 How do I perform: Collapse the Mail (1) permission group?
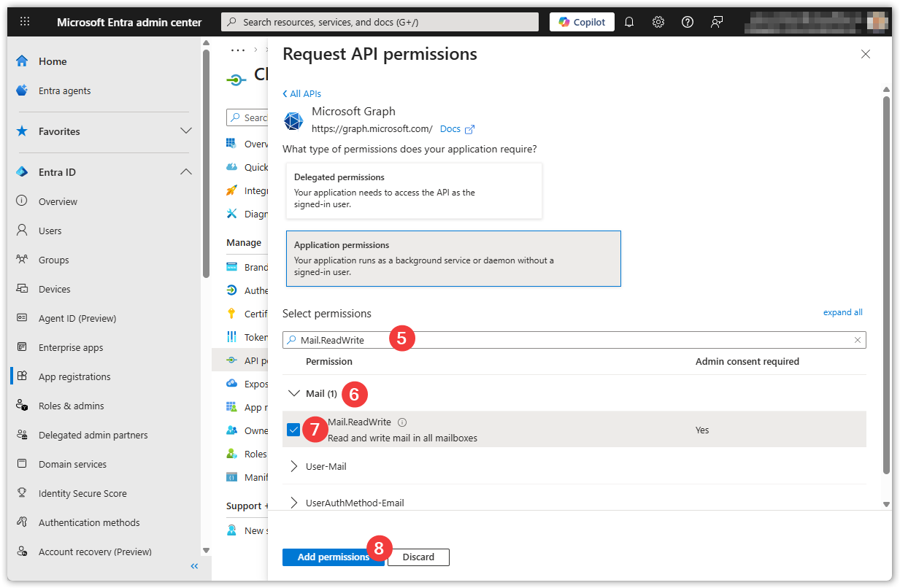[x=294, y=393]
